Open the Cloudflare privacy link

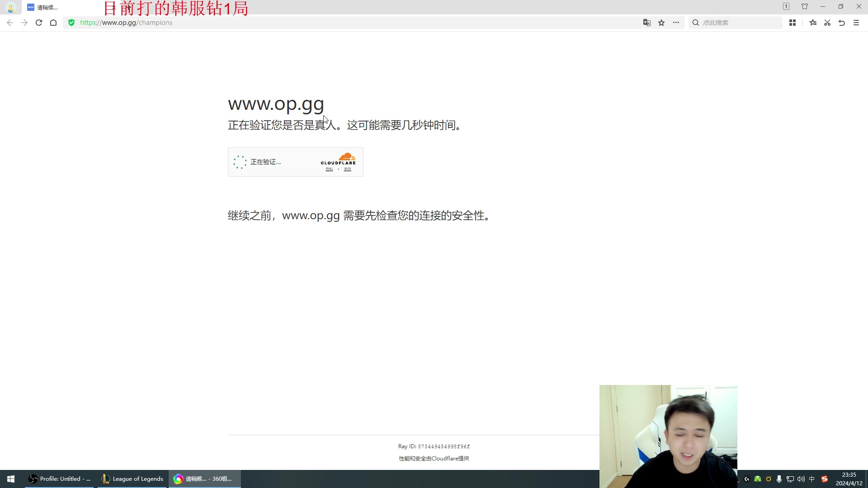(x=329, y=169)
